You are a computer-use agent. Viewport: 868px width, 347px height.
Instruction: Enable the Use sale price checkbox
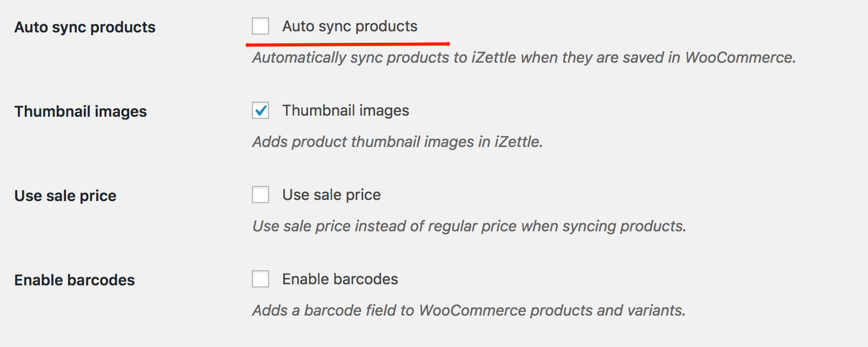[x=261, y=195]
